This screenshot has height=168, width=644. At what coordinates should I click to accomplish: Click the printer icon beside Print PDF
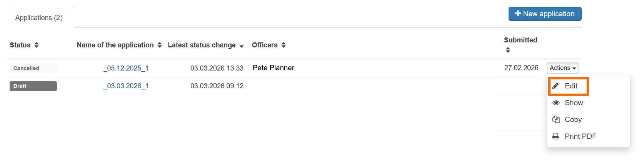556,136
